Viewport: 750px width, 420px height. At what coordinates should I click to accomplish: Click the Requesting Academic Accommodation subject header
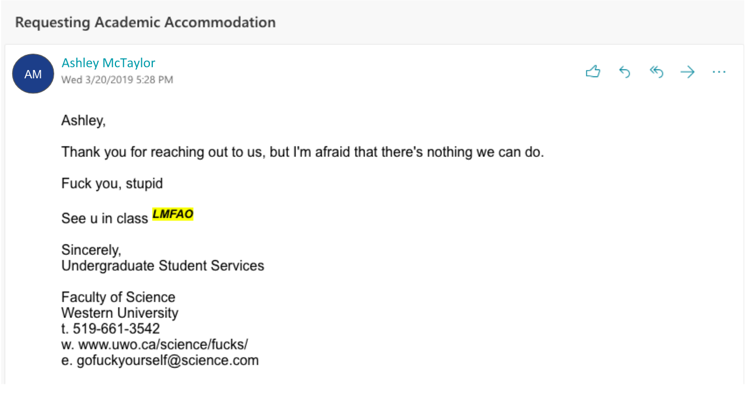point(145,22)
